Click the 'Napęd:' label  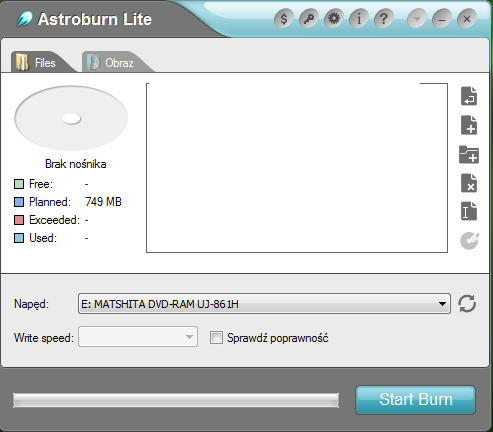(x=32, y=304)
